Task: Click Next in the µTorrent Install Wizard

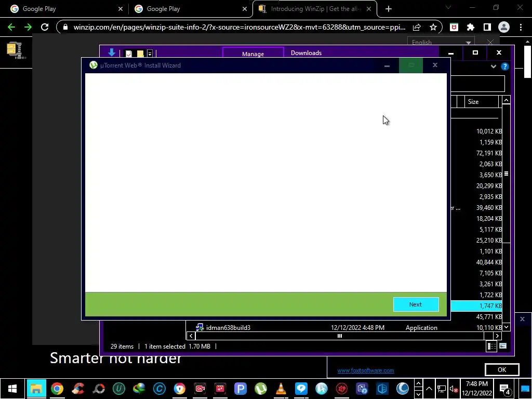Action: [x=416, y=304]
